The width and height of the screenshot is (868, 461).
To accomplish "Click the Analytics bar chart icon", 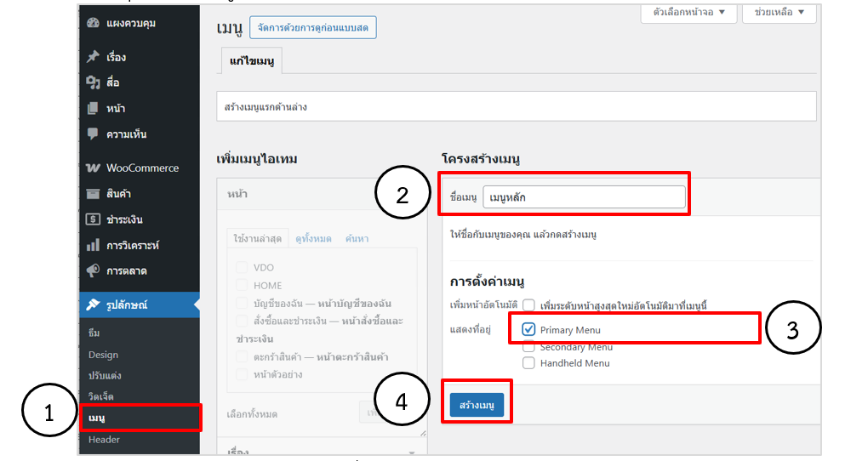I will coord(93,246).
